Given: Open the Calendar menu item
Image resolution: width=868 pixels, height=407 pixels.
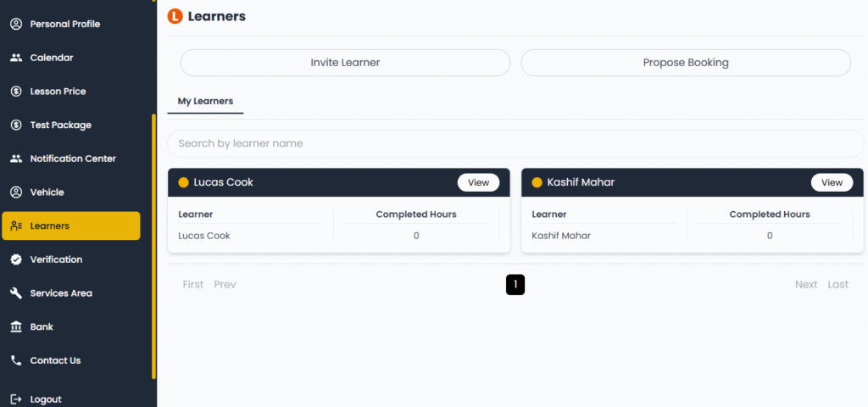Looking at the screenshot, I should point(51,58).
